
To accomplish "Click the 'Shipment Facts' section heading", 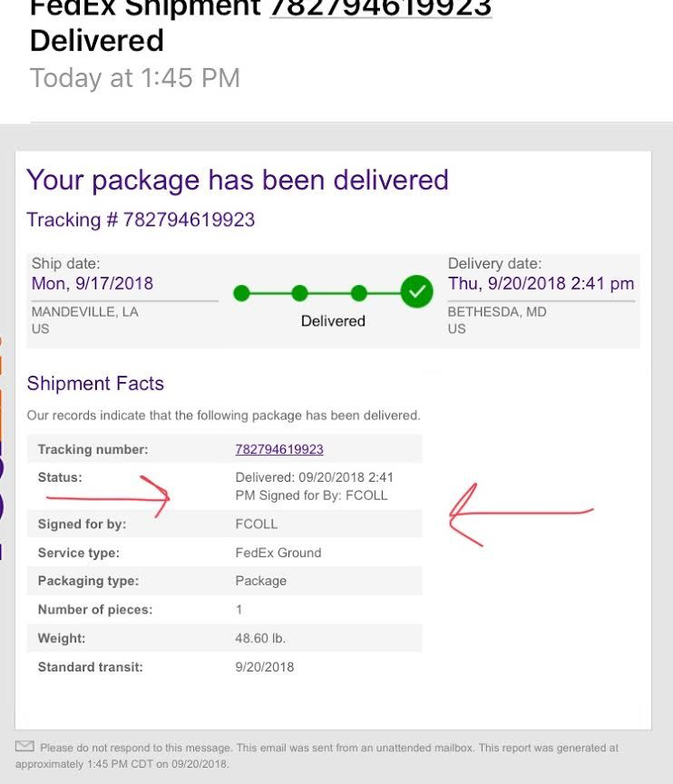I will 95,383.
